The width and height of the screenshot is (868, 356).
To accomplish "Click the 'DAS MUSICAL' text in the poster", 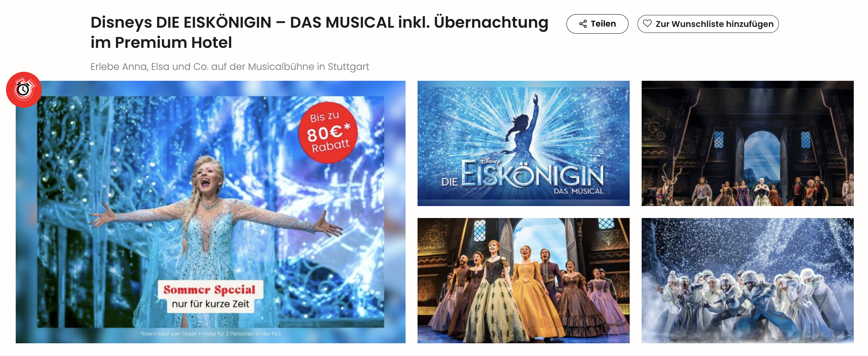I will pyautogui.click(x=578, y=191).
